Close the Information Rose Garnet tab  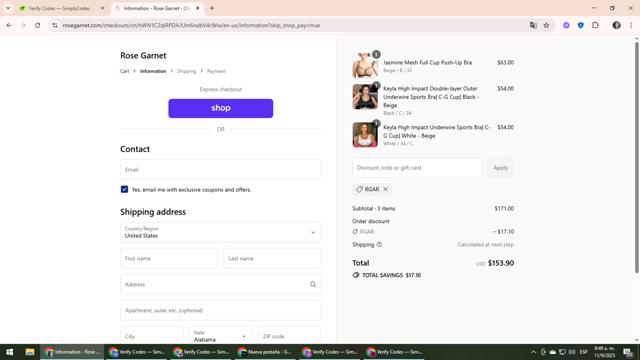[198, 8]
